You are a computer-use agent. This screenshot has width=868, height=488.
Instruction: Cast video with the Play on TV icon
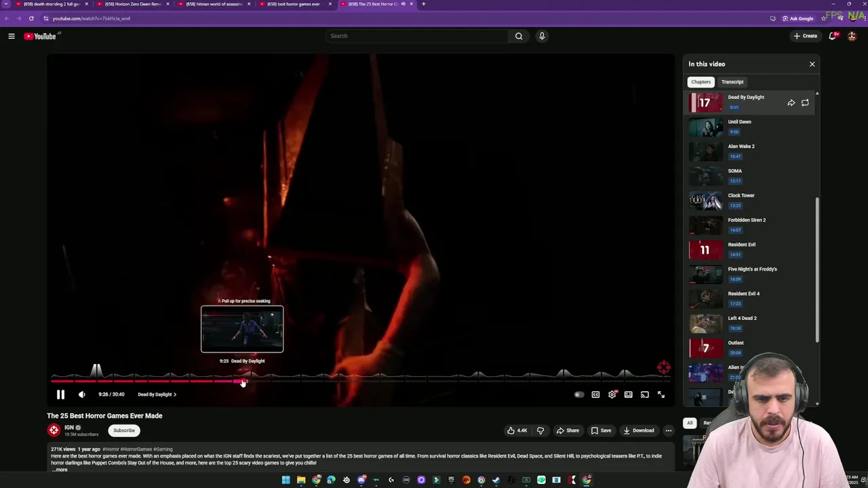tap(645, 394)
